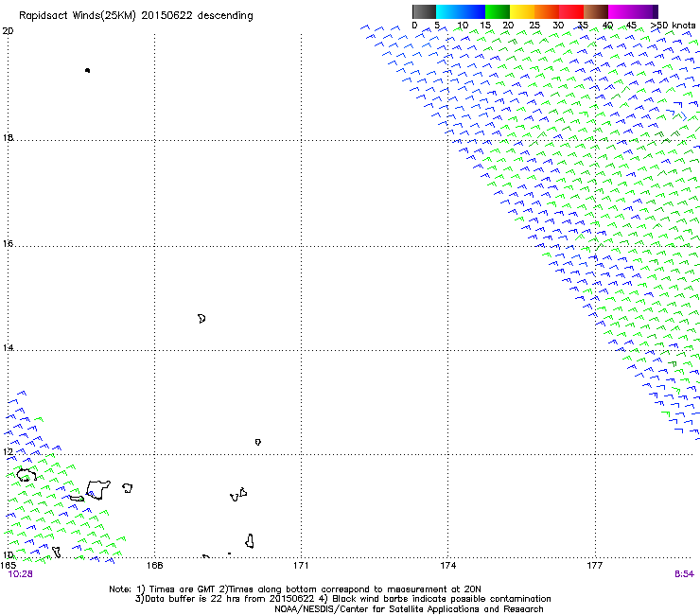Click the longitude axis label '174'
This screenshot has height=615, width=700.
pyautogui.click(x=447, y=566)
